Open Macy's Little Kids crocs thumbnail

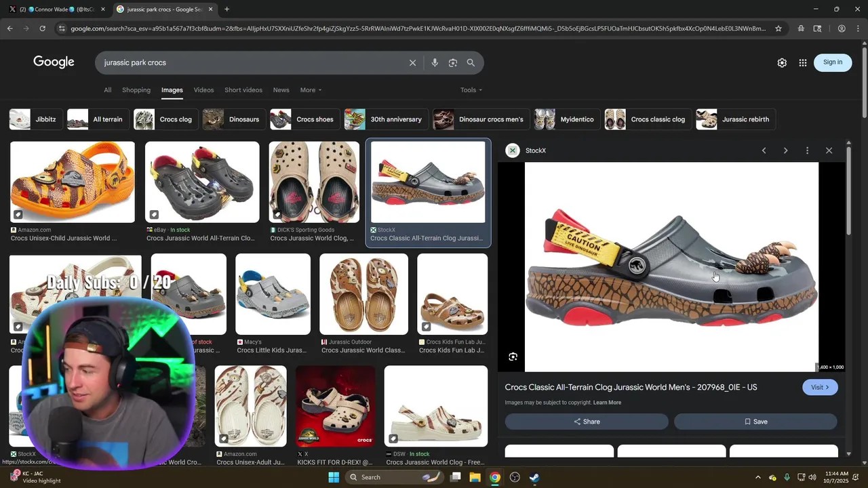273,294
